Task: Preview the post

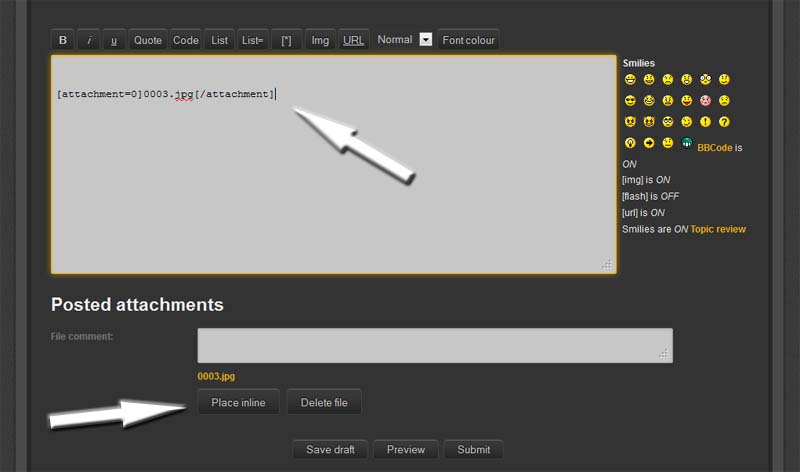Action: tap(406, 449)
